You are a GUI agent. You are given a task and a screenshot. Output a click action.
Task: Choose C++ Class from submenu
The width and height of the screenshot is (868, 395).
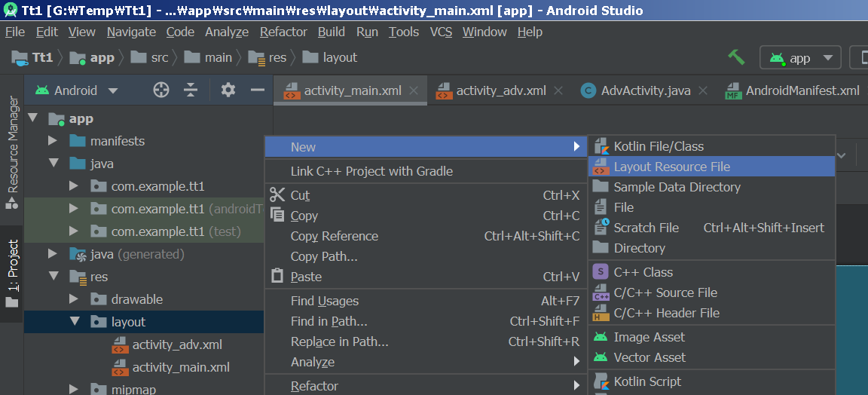(x=711, y=273)
